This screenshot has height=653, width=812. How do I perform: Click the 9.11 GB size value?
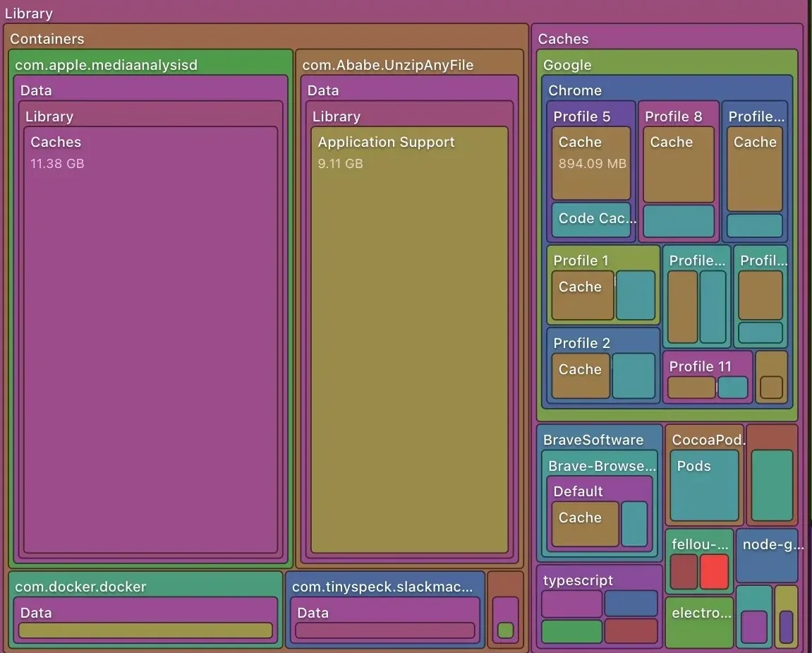[340, 164]
